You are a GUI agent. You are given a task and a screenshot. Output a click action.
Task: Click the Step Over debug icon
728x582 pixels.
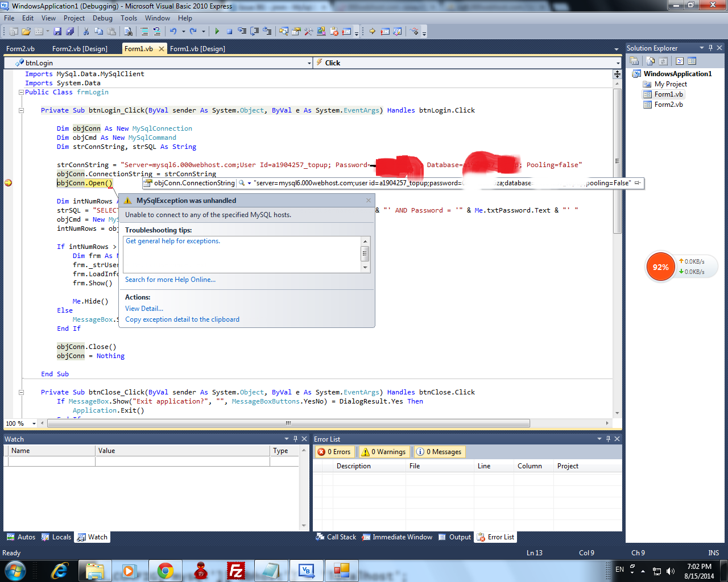pos(254,31)
